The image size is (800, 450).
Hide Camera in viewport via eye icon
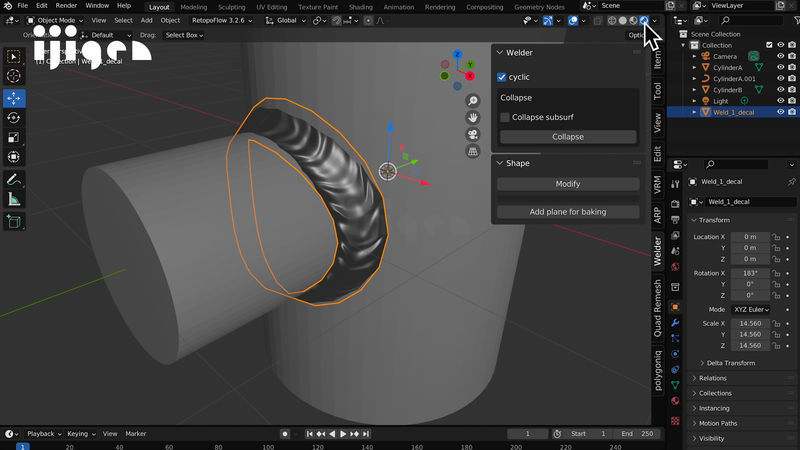(780, 56)
